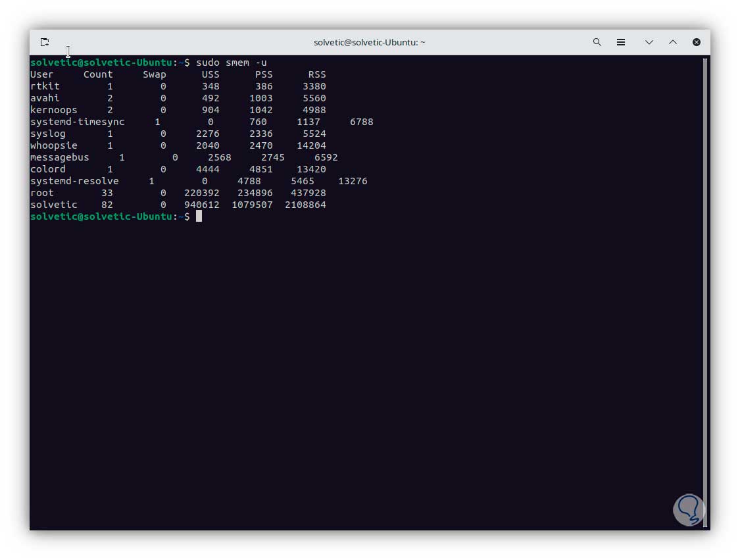Click RSS value 13276 for systemd-resolve
Viewport: 740px width, 560px height.
(353, 181)
